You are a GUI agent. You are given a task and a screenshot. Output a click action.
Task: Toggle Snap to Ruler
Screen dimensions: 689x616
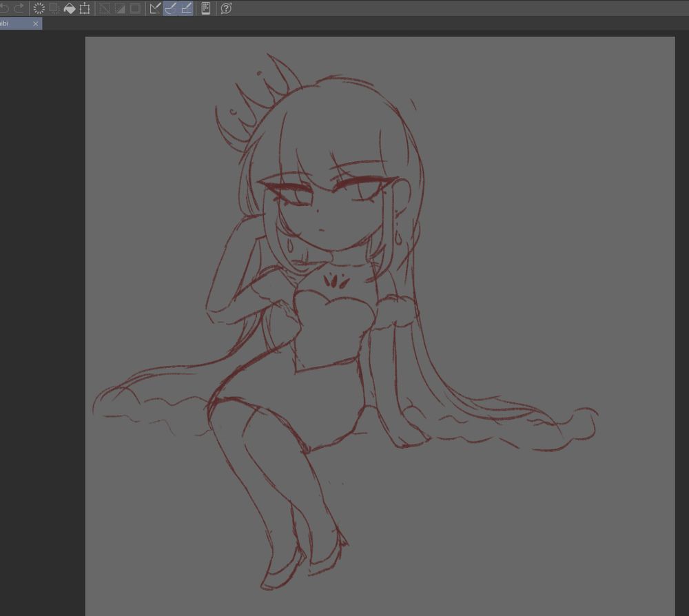click(154, 8)
